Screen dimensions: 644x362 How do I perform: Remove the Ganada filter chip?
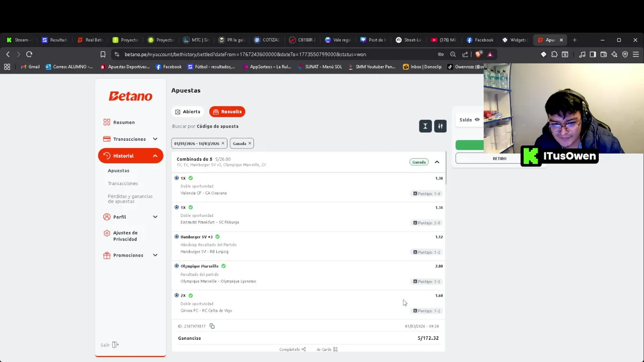pyautogui.click(x=250, y=143)
